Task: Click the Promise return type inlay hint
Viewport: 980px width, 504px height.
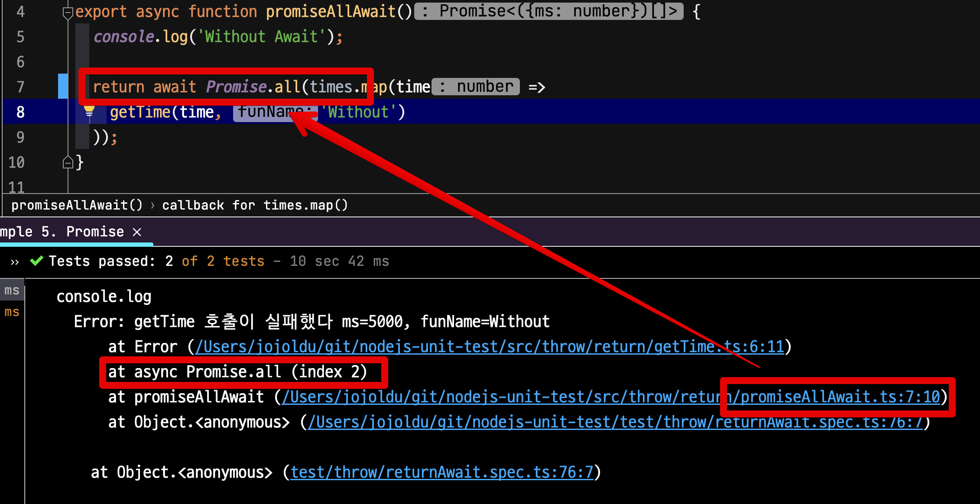Action: point(548,11)
